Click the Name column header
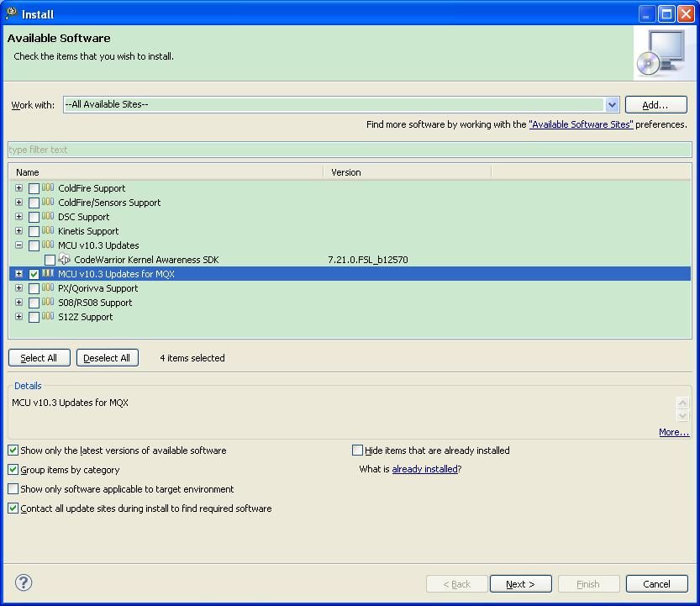700x606 pixels. tap(166, 172)
